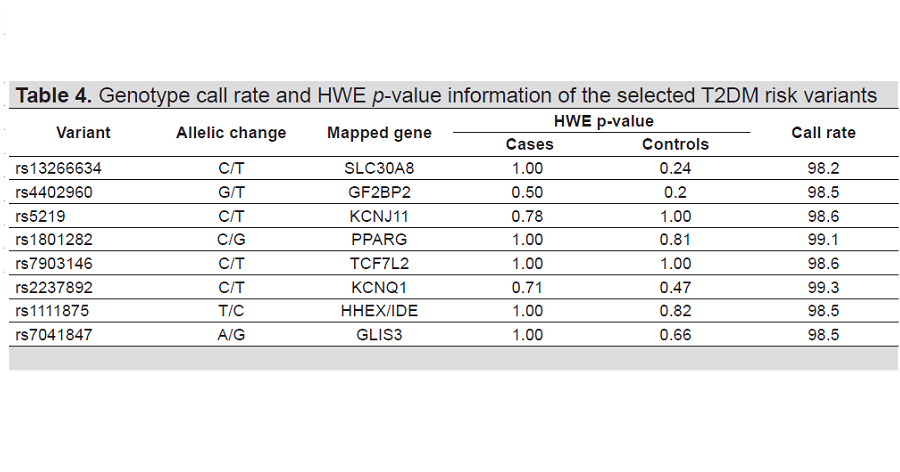Select the Call rate column header
This screenshot has height=472, width=900.
[x=823, y=133]
